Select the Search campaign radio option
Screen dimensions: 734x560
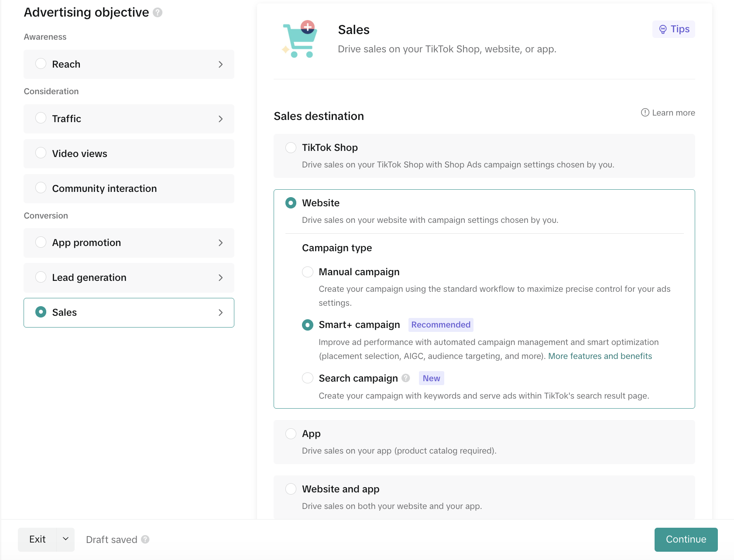click(308, 378)
